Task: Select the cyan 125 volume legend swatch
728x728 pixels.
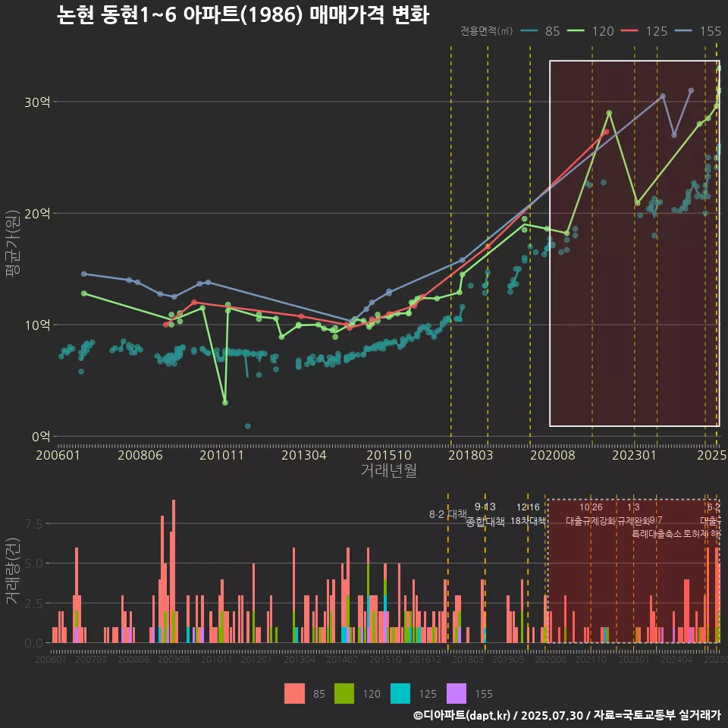Action: click(400, 693)
